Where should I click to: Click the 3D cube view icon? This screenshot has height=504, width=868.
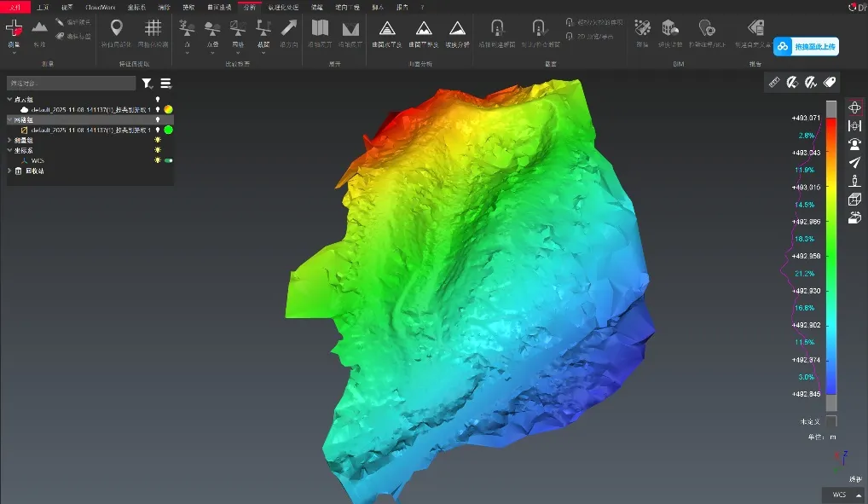854,200
